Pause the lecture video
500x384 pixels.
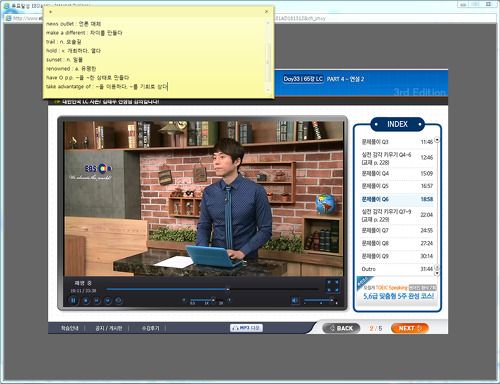click(73, 300)
